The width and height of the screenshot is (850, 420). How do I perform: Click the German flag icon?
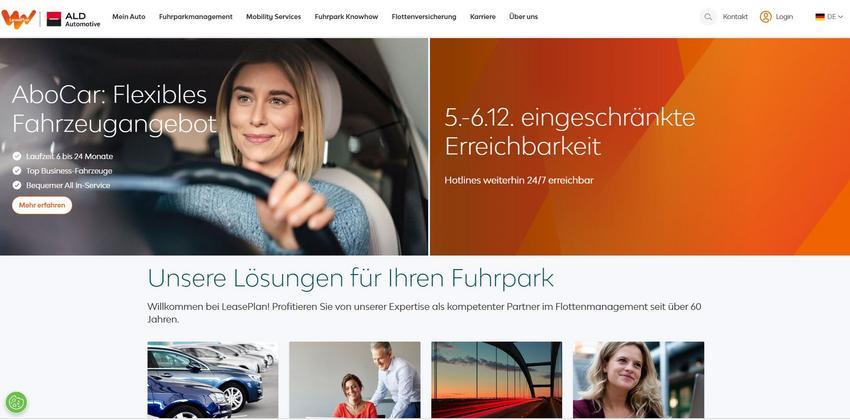(x=820, y=17)
